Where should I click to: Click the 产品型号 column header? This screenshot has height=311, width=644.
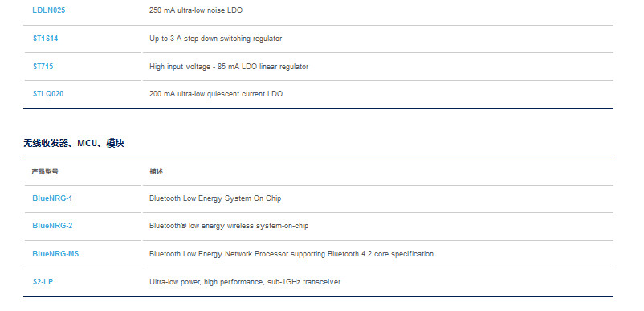(45, 171)
